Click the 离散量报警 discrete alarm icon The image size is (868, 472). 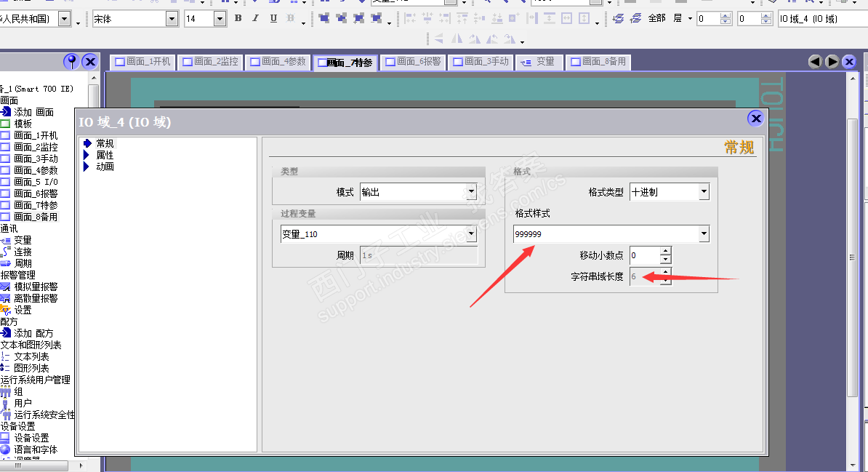[6, 298]
